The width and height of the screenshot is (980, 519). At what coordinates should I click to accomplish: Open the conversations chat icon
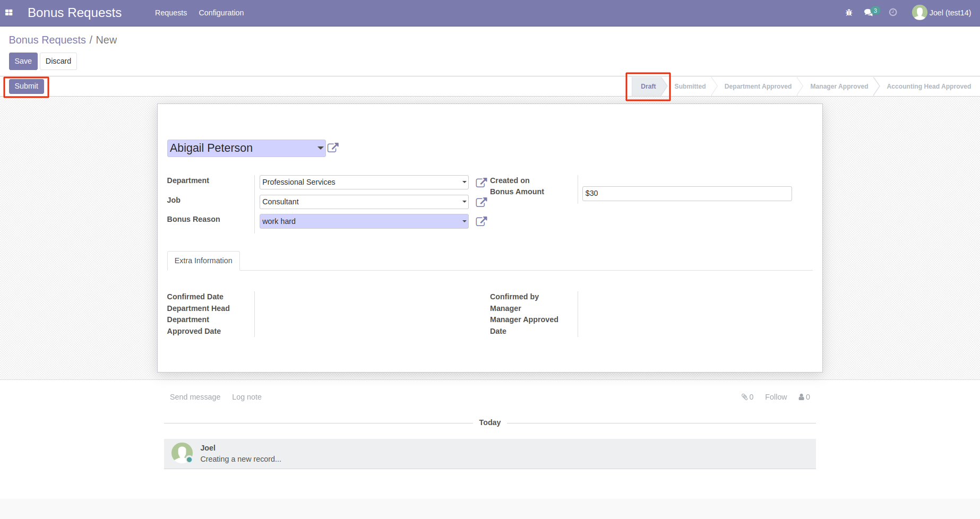(x=869, y=13)
